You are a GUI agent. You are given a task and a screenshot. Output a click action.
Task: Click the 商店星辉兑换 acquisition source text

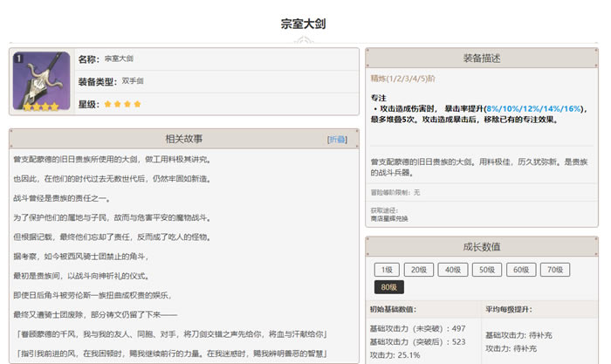391,217
